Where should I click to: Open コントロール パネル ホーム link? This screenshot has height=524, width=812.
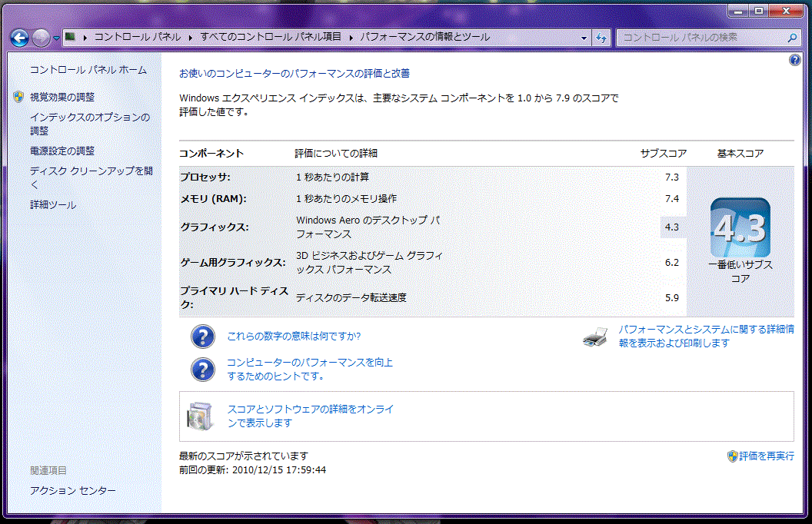(88, 70)
